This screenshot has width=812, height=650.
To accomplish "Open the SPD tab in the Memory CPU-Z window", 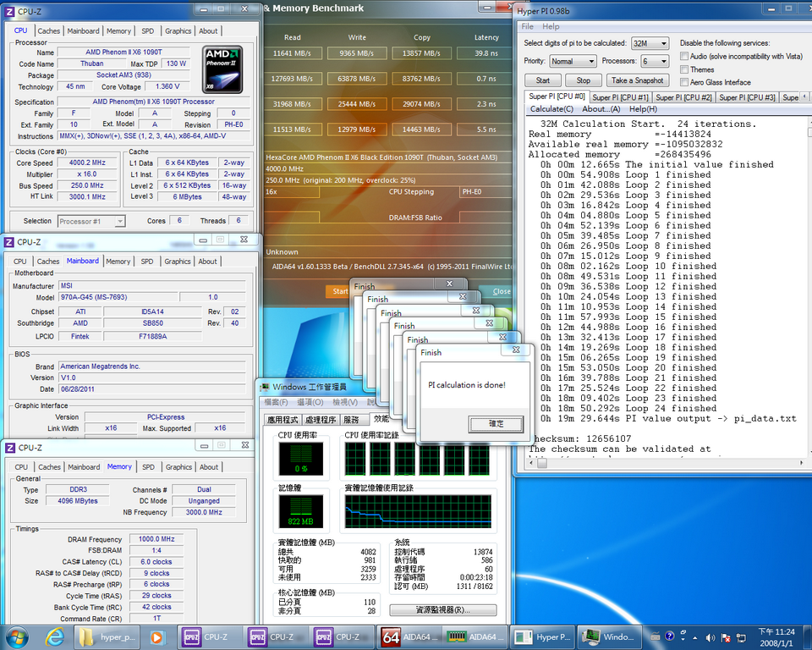I will 148,467.
